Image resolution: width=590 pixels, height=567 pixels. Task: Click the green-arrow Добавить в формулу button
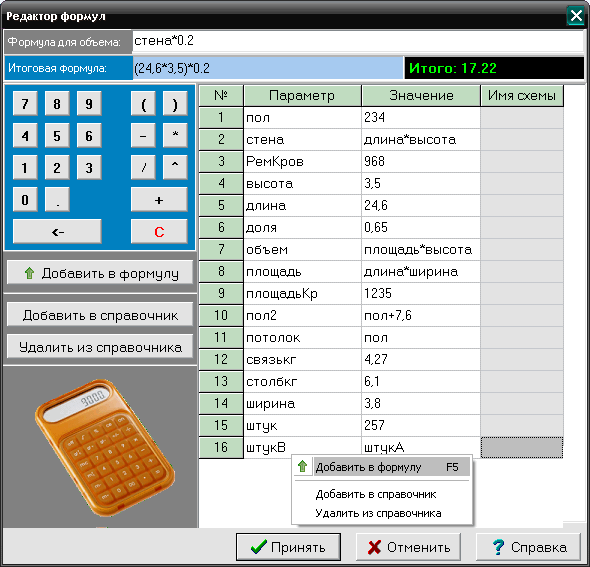tap(100, 273)
